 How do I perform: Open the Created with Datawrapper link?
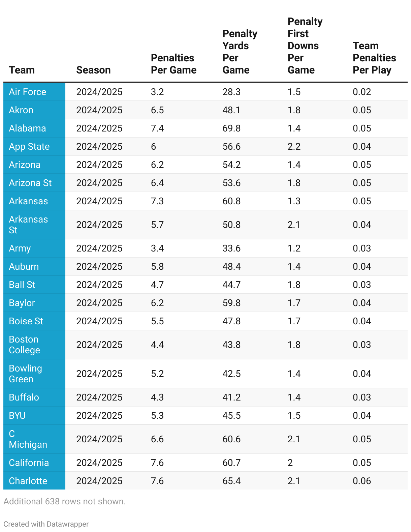46,524
